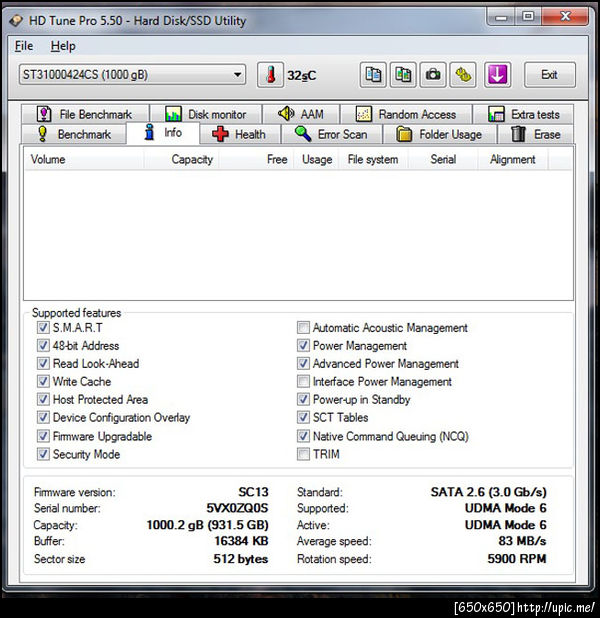Viewport: 600px width, 618px height.
Task: Switch to the Benchmark tab
Action: 74,134
